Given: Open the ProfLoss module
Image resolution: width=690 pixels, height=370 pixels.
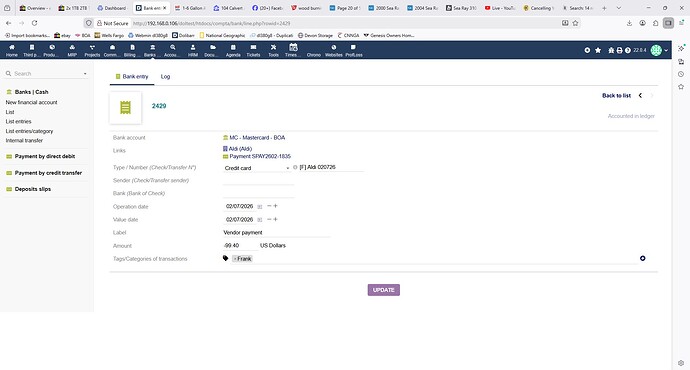Looking at the screenshot, I should coord(354,50).
